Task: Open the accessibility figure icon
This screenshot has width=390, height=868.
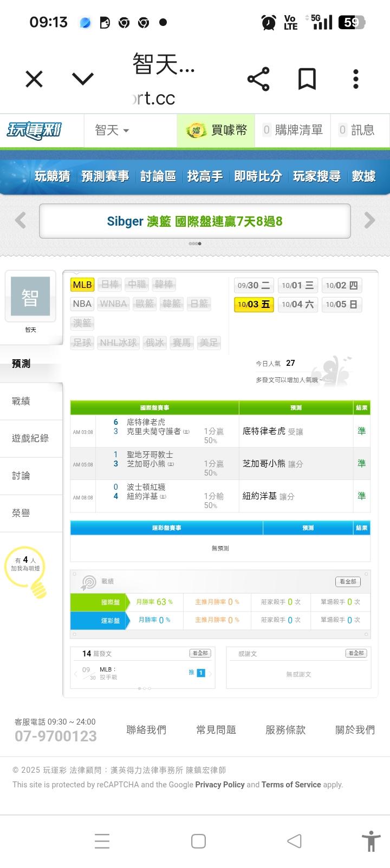Action: tap(371, 840)
